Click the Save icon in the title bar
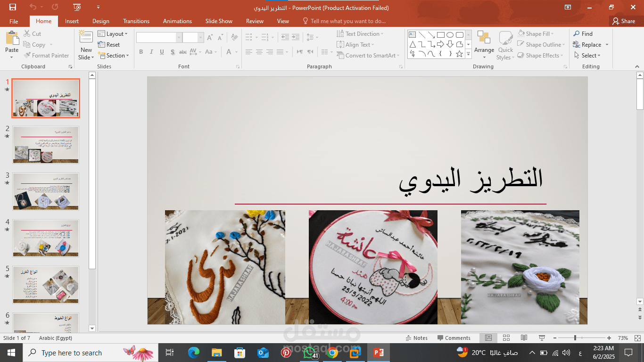 click(13, 7)
